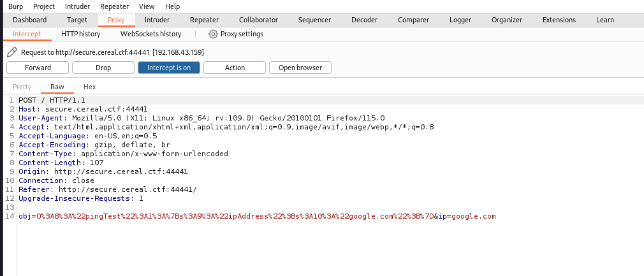
Task: Toggle the "Intercept is on" button
Action: pos(168,68)
